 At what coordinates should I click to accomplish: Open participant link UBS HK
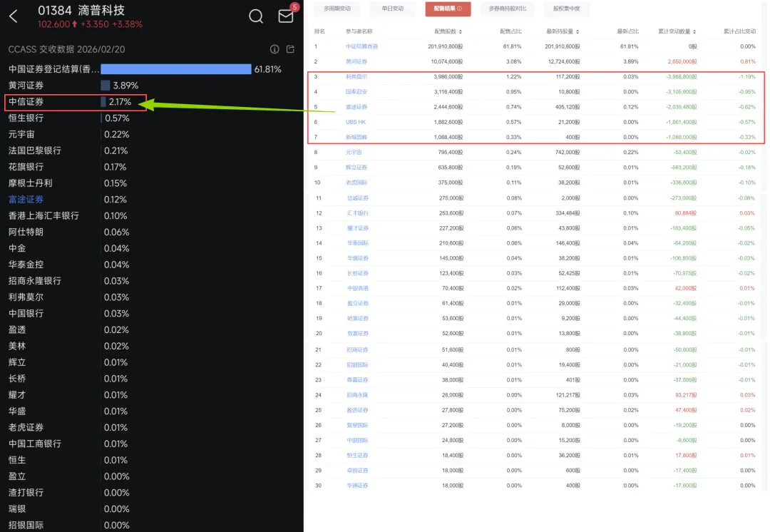[x=356, y=123]
